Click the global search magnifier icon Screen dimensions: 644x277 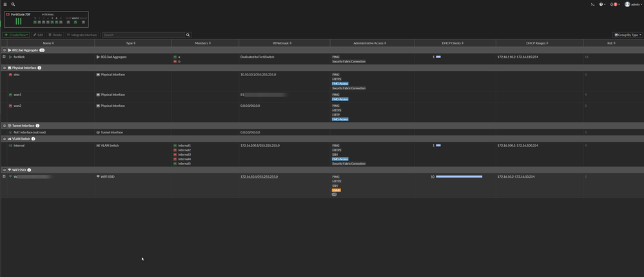(x=13, y=4)
